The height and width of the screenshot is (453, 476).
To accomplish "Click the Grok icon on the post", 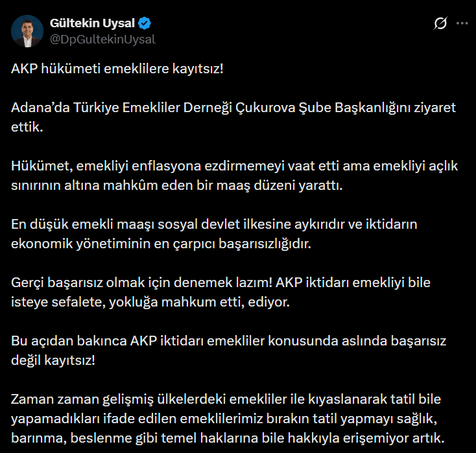I will [x=440, y=23].
